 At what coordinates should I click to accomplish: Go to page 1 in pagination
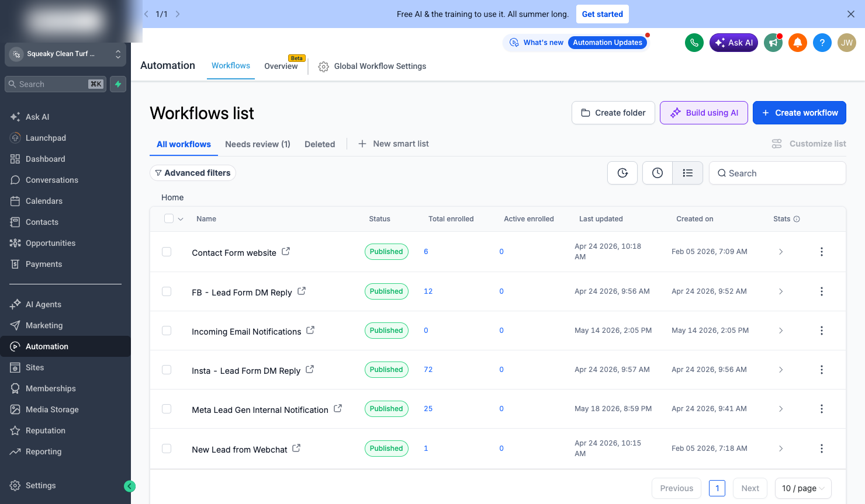(717, 488)
